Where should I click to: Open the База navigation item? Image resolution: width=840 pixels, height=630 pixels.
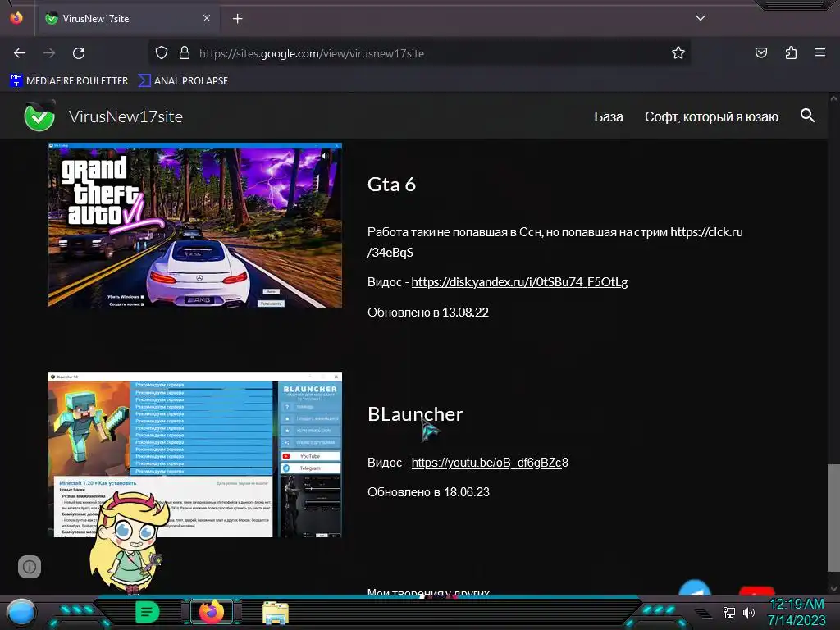point(609,116)
